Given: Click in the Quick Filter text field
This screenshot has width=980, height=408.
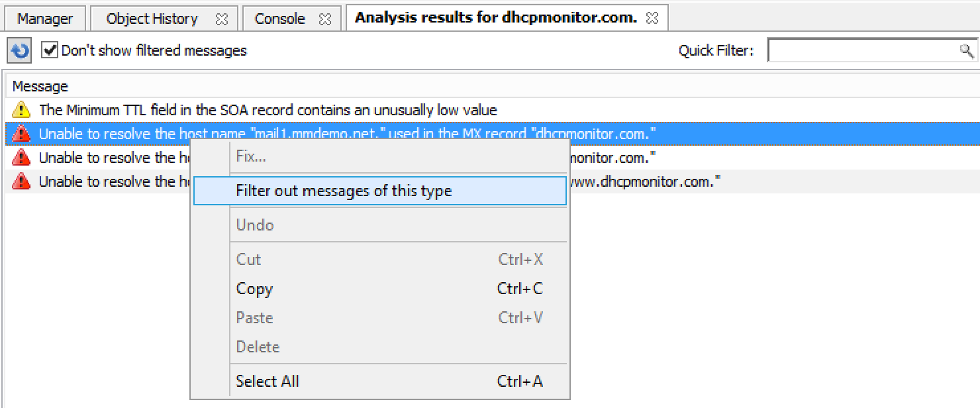Looking at the screenshot, I should (x=861, y=50).
